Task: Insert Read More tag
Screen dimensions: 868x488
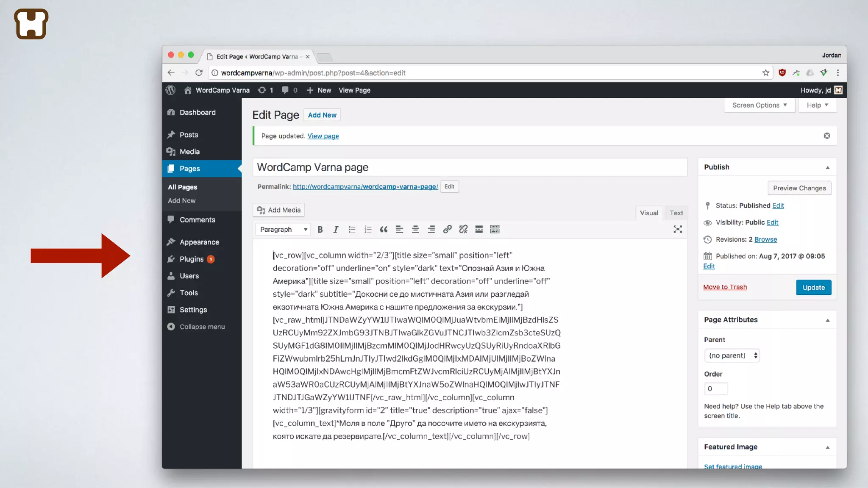Action: [x=479, y=229]
